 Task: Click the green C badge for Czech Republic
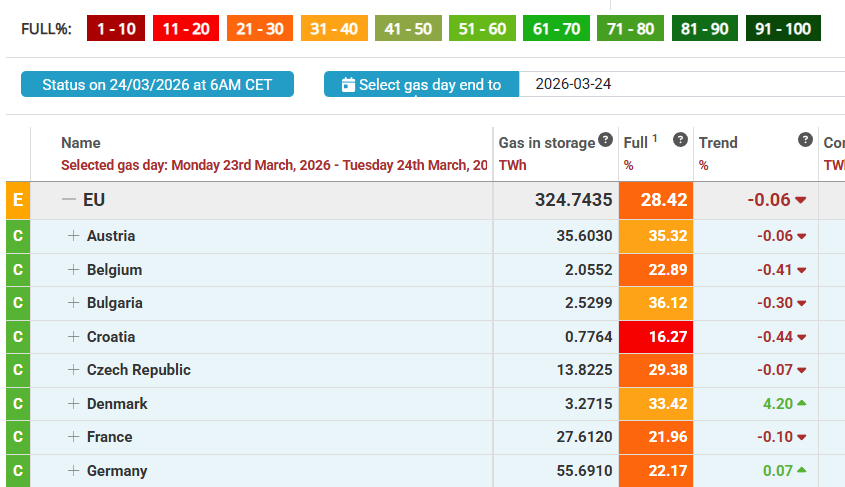18,370
